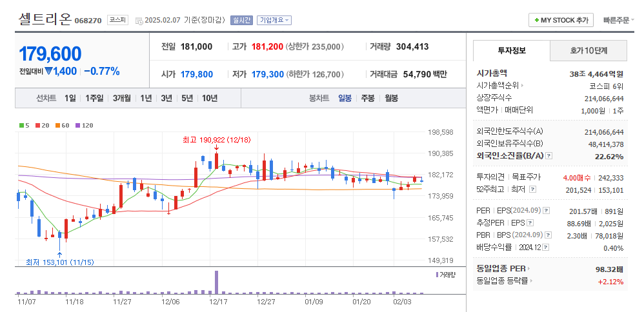The height and width of the screenshot is (312, 644).
Task: Click the 거래량 legend marker in volume chart
Action: tap(437, 275)
